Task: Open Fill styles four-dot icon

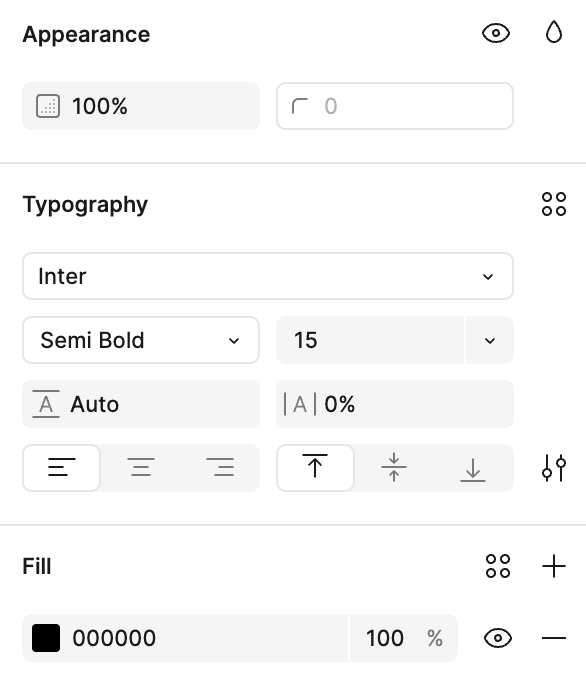Action: 498,566
